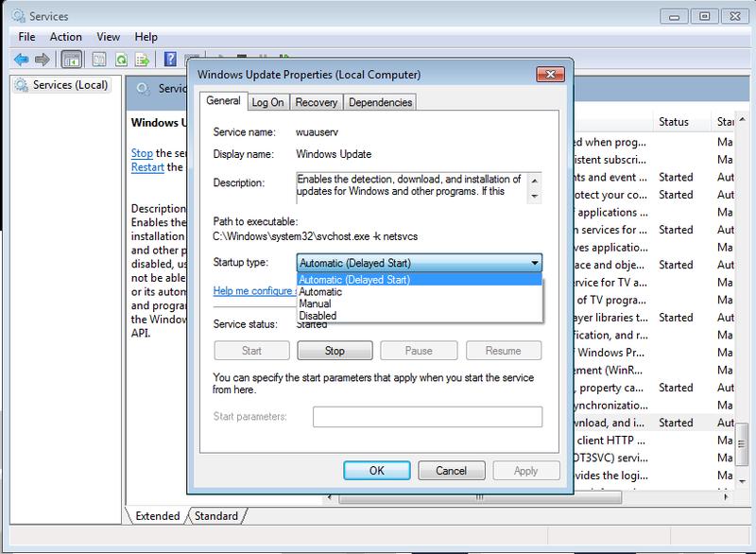Click the OK button
Viewport: 756px width, 554px height.
point(376,471)
